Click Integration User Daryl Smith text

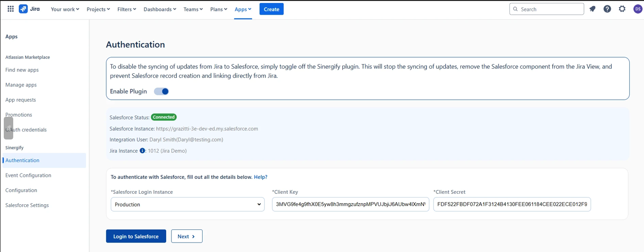click(186, 139)
